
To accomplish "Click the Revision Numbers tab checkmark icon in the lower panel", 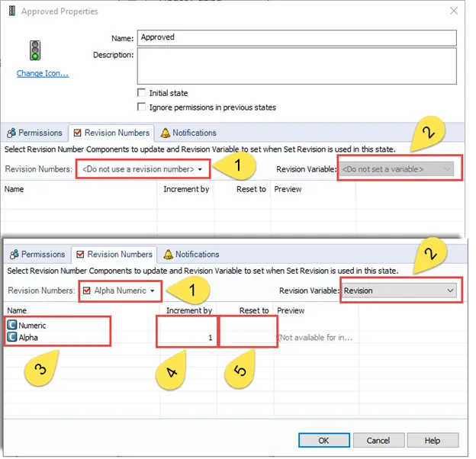I will click(80, 255).
